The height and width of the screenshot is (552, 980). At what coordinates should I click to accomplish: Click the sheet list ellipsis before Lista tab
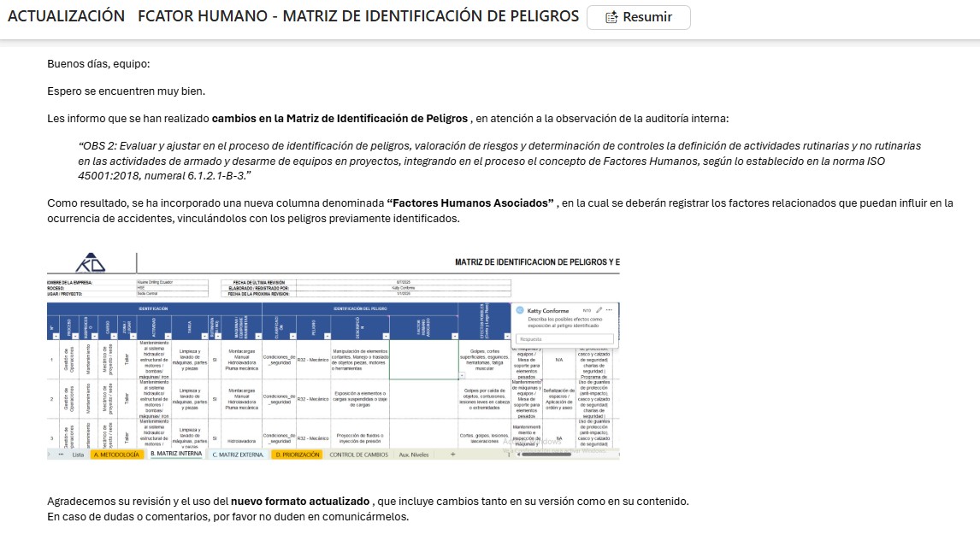click(x=60, y=455)
